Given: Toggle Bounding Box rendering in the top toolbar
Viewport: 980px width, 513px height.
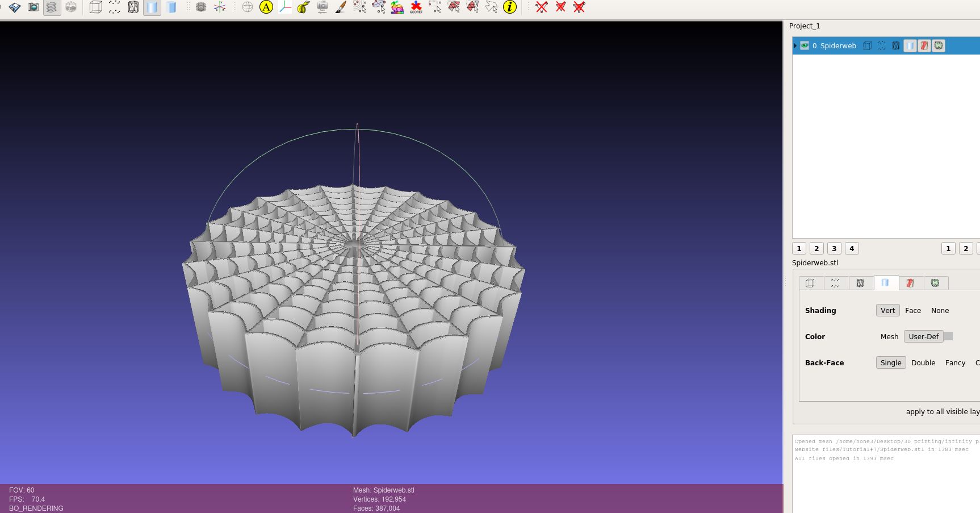Looking at the screenshot, I should pos(96,7).
